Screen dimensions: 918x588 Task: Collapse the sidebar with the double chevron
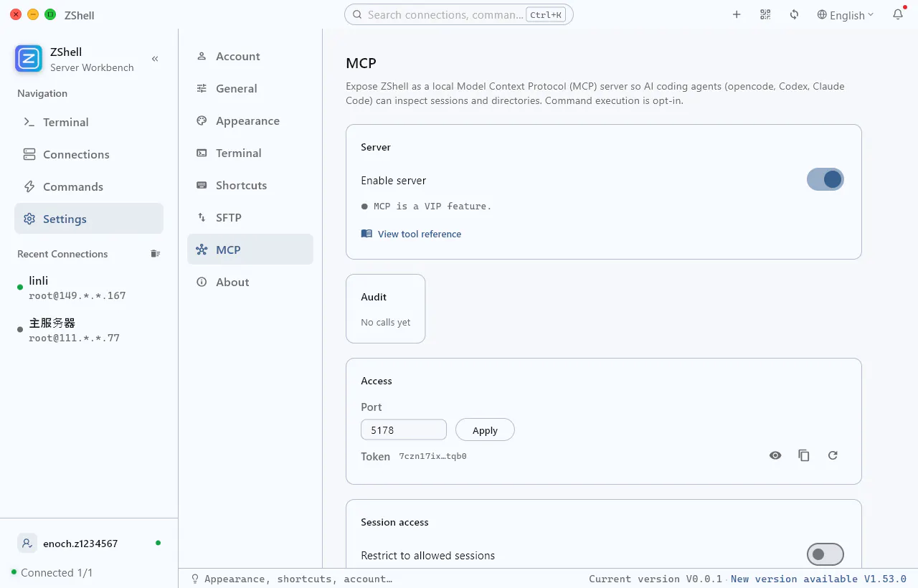155,59
